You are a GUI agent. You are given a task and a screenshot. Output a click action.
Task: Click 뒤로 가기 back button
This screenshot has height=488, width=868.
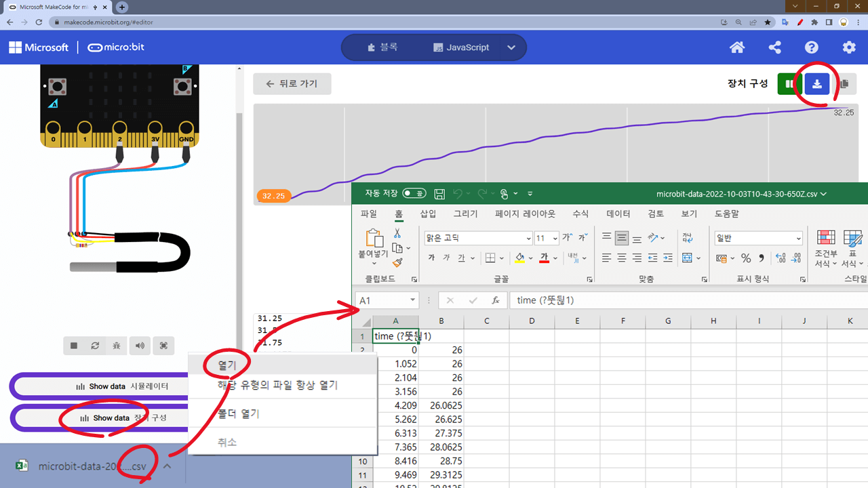pos(292,84)
